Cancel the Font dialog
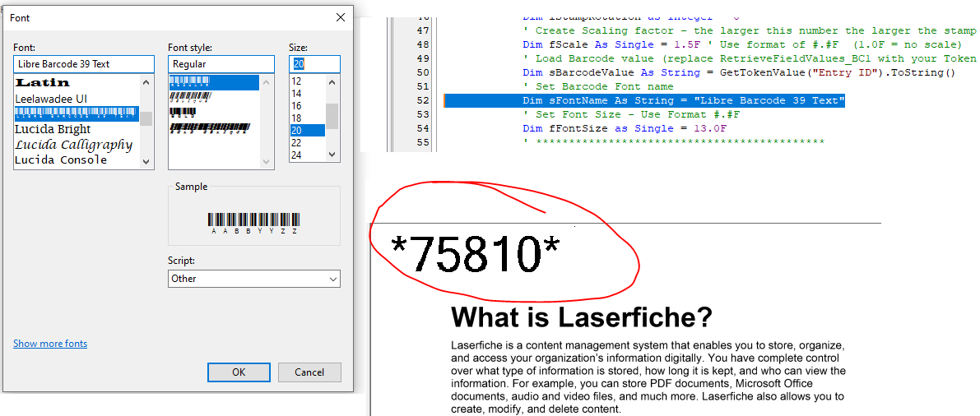Screen dimensions: 980x416 coord(309,372)
